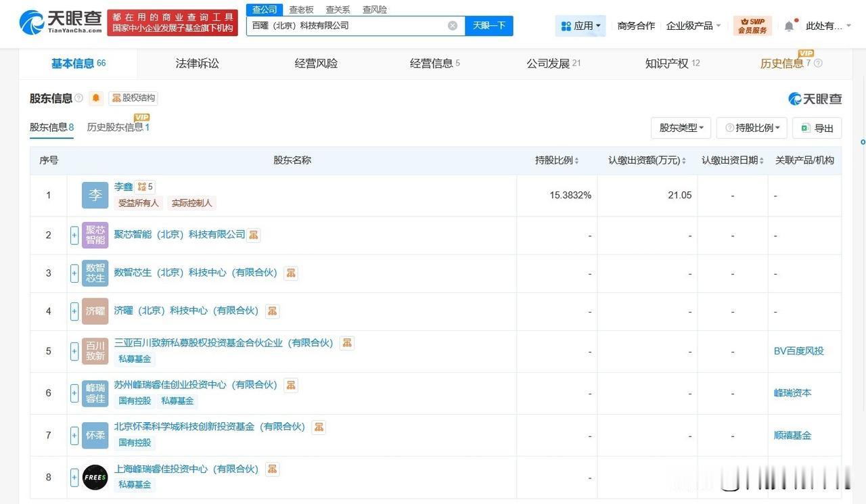Screen dimensions: 866x504
Task: Click the 15.3832% shareholding value
Action: click(x=570, y=196)
